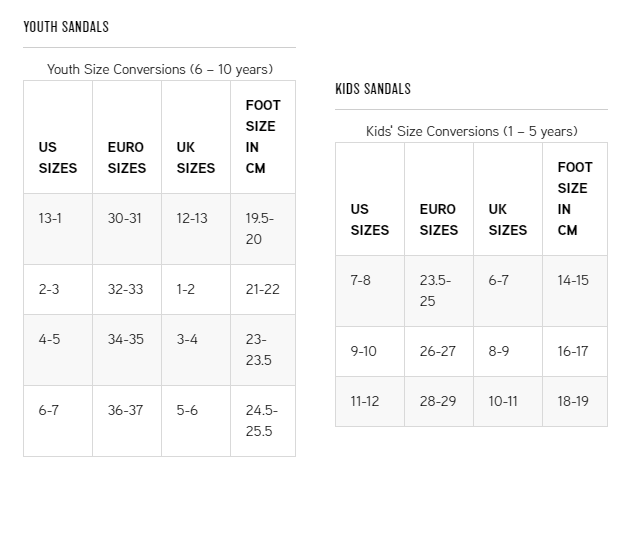Select the youth Euro size 36-37 cell

(127, 421)
